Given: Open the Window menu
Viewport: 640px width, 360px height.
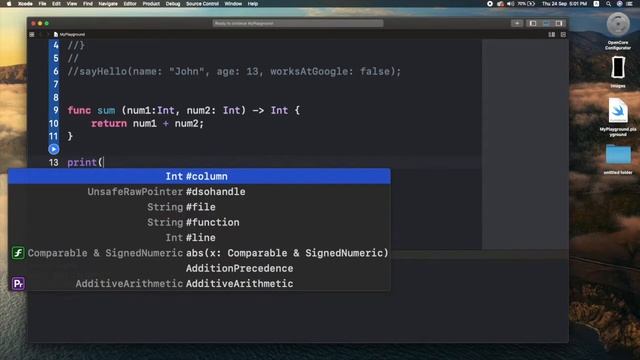Looking at the screenshot, I should click(x=233, y=4).
